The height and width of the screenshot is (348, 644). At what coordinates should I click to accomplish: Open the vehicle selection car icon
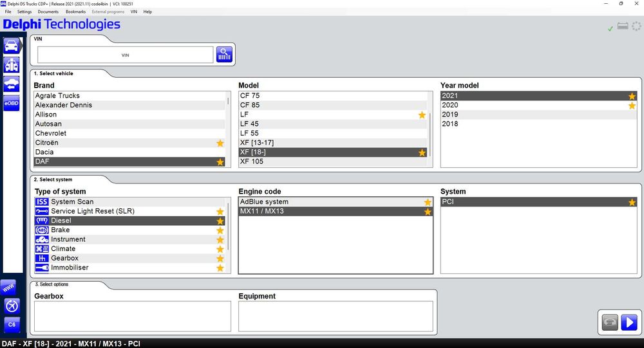[x=12, y=46]
